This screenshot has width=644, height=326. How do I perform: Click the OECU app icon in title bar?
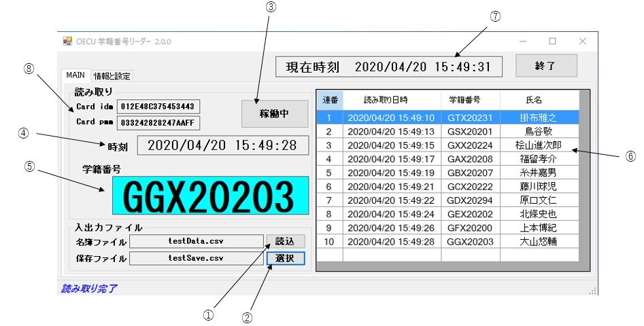[67, 41]
